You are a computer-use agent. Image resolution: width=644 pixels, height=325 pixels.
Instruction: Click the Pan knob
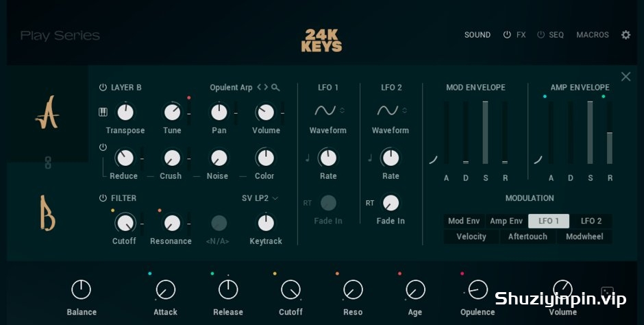219,112
